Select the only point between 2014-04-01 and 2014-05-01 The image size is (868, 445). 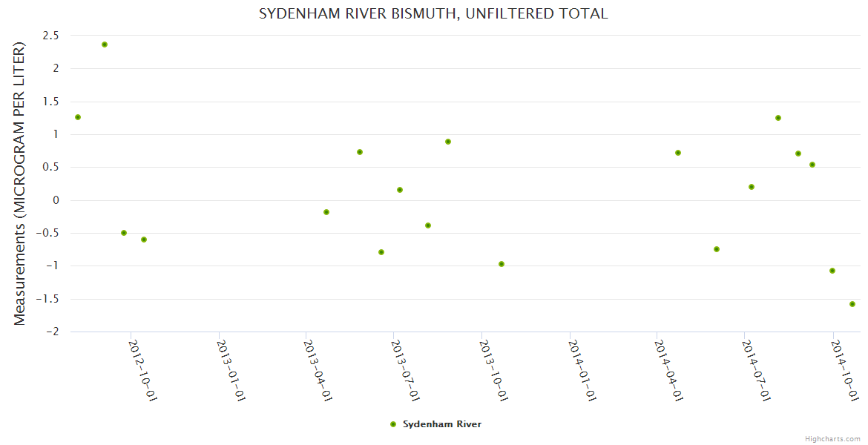[x=678, y=153]
